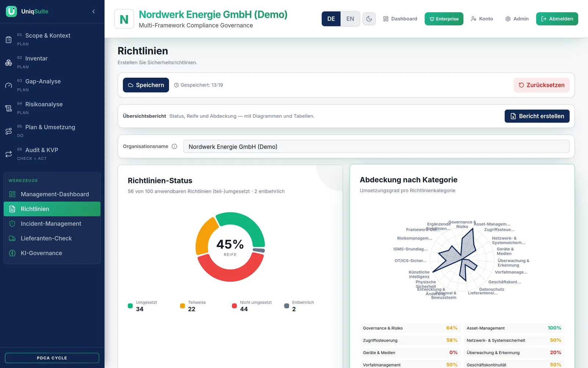The width and height of the screenshot is (588, 368).
Task: Click the green Umgesetzt legend dot
Action: tap(130, 306)
